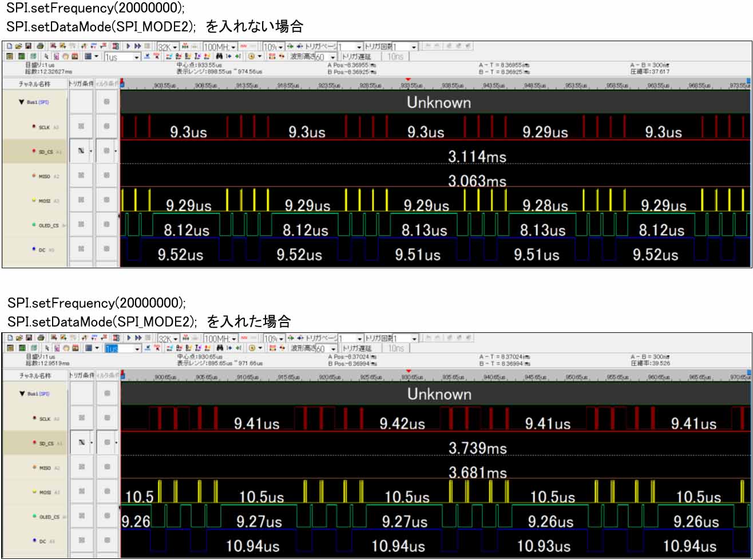Click the binoculars Find icon in the lower window
This screenshot has height=560, width=753.
pos(219,348)
